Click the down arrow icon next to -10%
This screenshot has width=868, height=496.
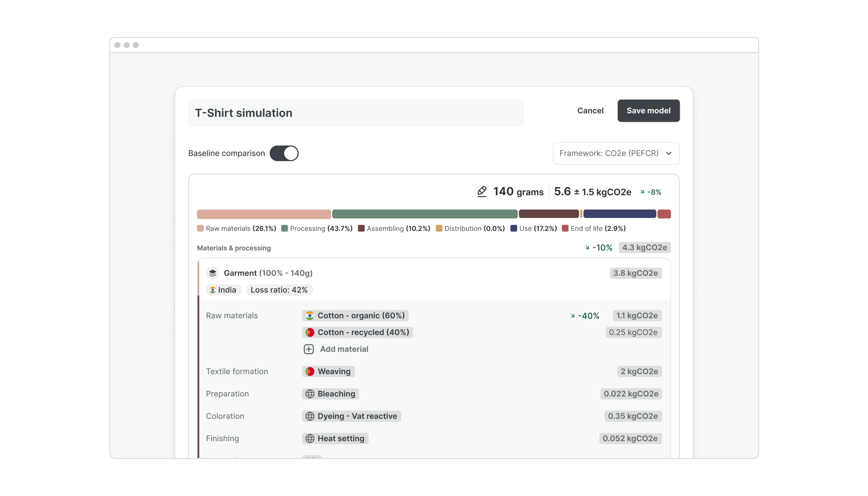(587, 248)
